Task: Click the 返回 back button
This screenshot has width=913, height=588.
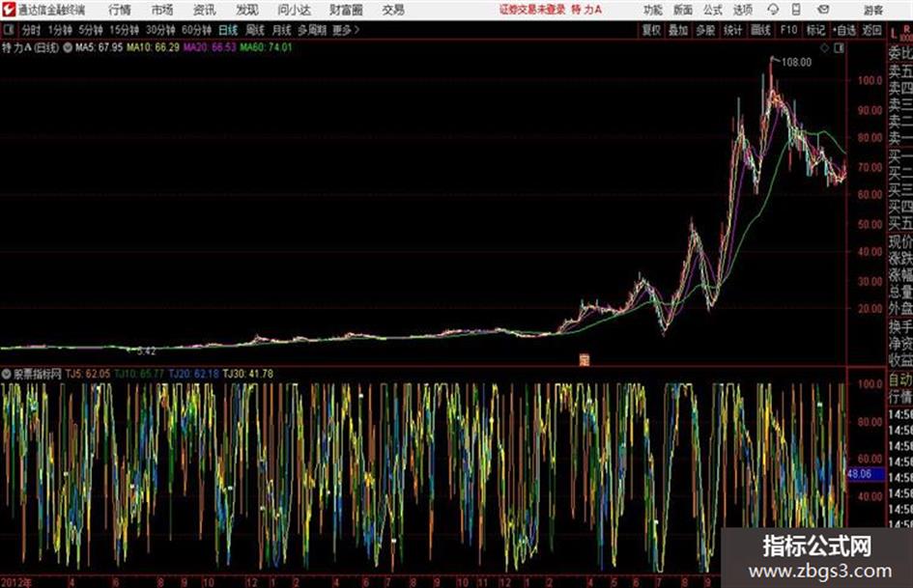Action: [x=871, y=30]
